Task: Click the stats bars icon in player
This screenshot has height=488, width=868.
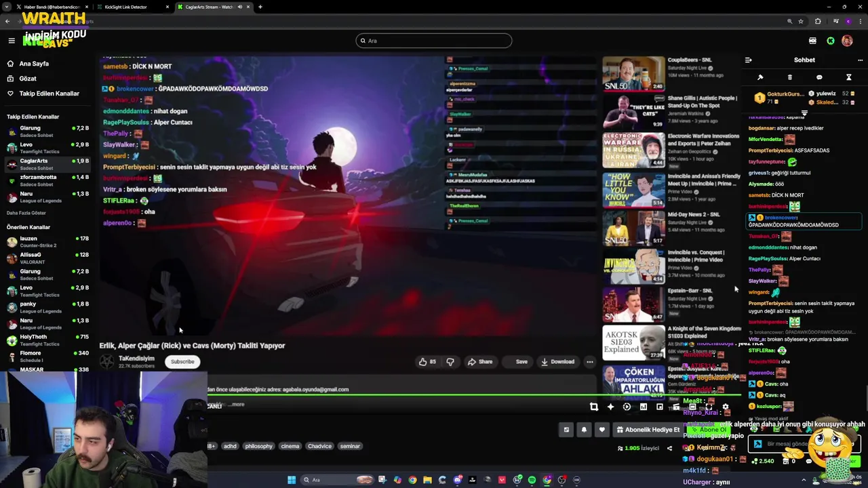Action: click(644, 407)
